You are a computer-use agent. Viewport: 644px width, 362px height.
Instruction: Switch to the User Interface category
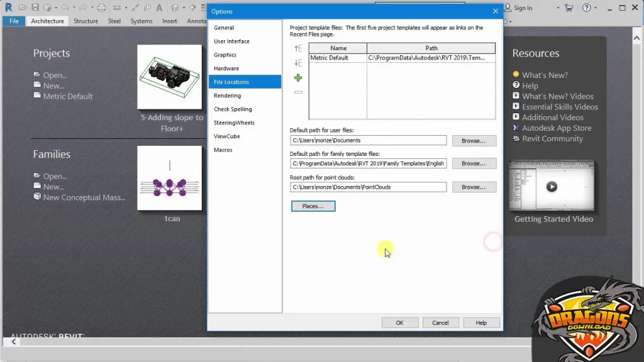(231, 41)
